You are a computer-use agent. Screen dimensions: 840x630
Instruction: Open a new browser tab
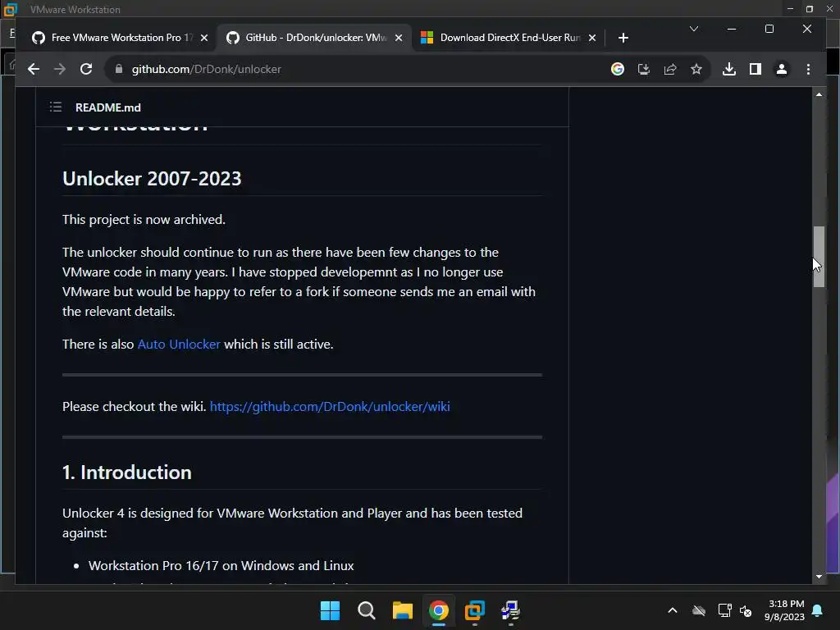click(623, 38)
